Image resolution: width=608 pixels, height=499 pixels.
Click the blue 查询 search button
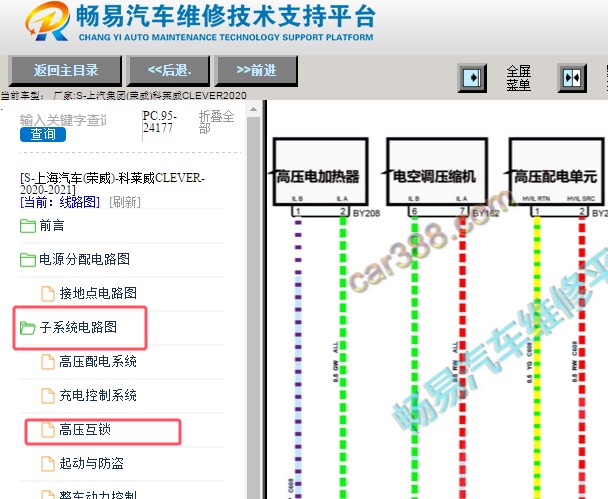coord(43,134)
